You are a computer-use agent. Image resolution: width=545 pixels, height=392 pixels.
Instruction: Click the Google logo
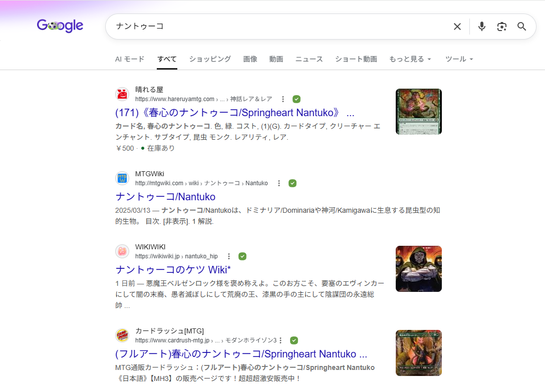(x=60, y=26)
